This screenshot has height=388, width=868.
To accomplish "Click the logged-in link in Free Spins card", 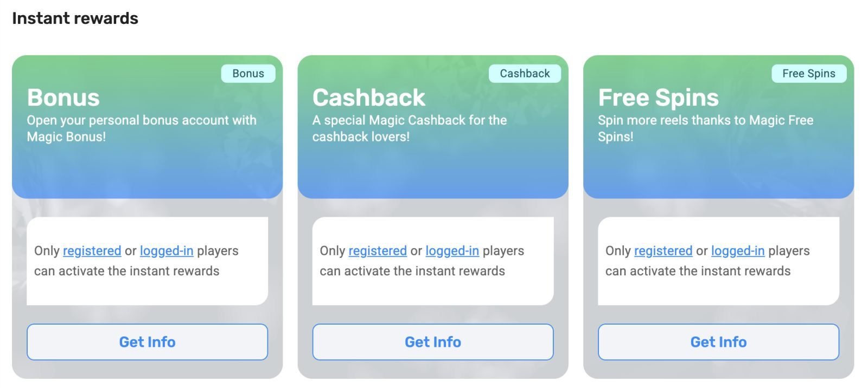I will [x=738, y=250].
